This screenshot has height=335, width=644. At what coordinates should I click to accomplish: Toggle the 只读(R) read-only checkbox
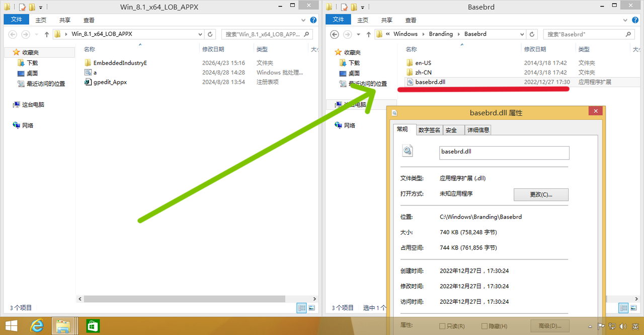443,326
